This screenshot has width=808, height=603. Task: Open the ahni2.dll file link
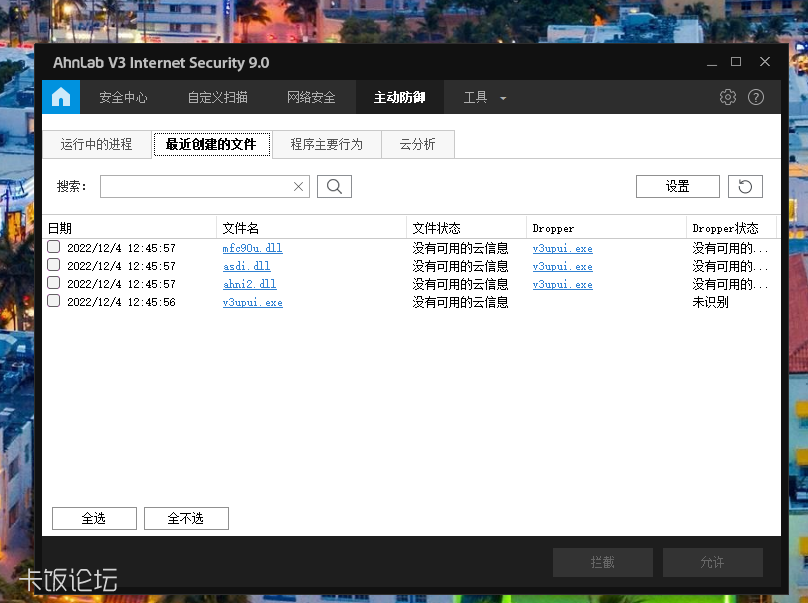pyautogui.click(x=249, y=284)
